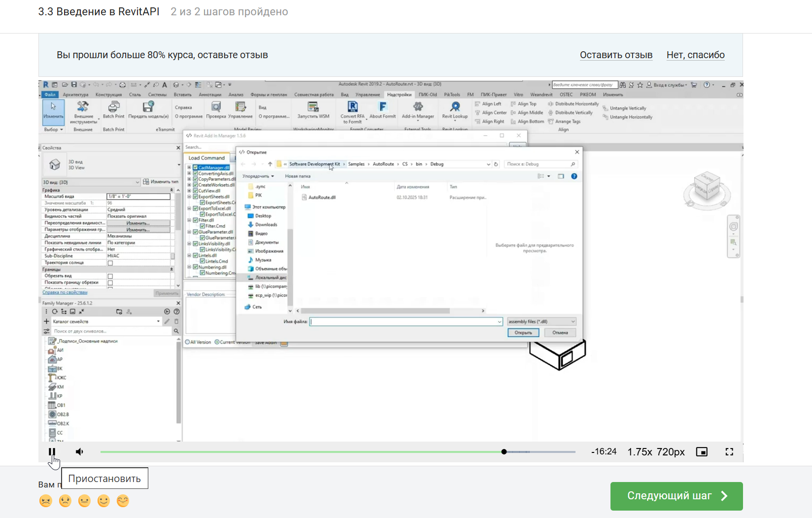Rate with the happiest blushing emoji

[123, 501]
